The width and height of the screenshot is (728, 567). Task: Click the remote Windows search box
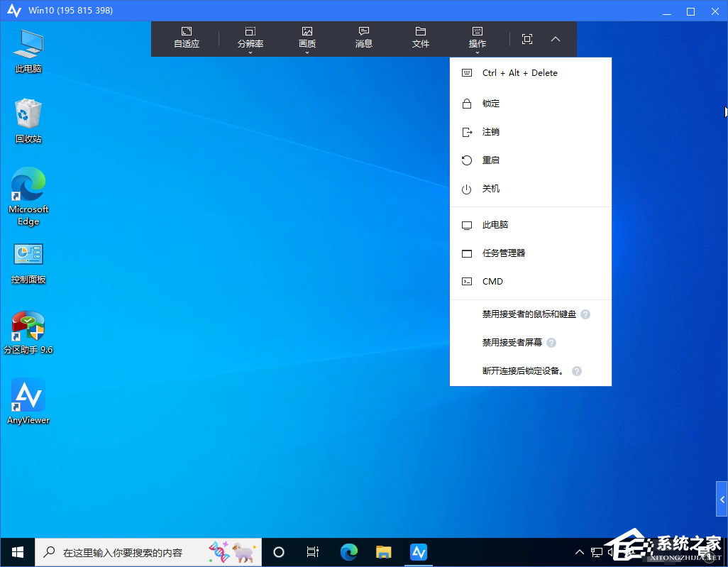tap(135, 552)
